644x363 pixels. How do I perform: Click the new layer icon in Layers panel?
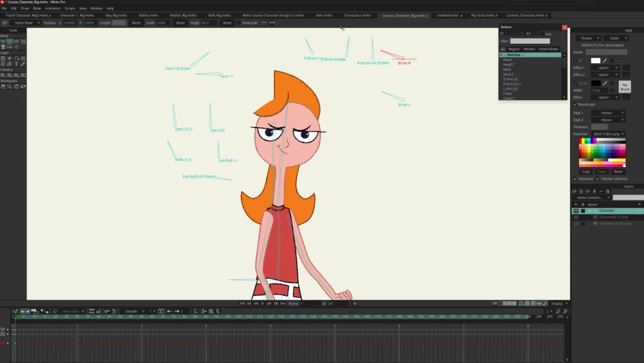(574, 191)
